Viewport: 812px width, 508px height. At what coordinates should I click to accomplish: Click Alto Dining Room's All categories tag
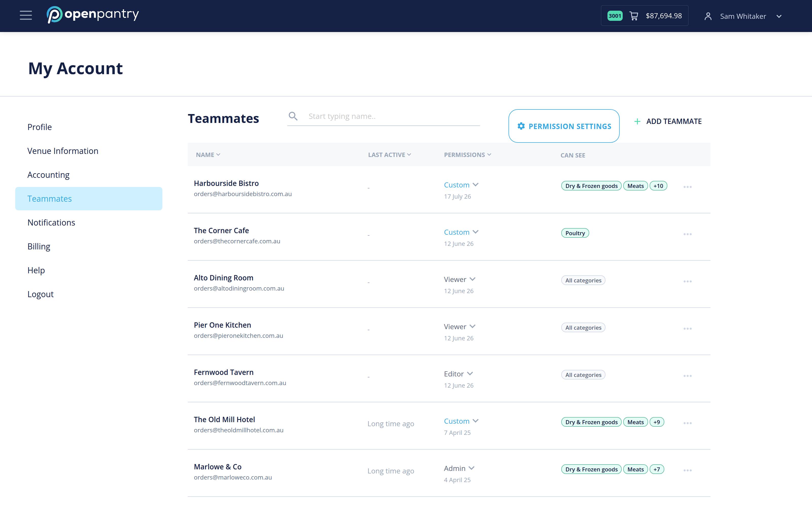[583, 280]
